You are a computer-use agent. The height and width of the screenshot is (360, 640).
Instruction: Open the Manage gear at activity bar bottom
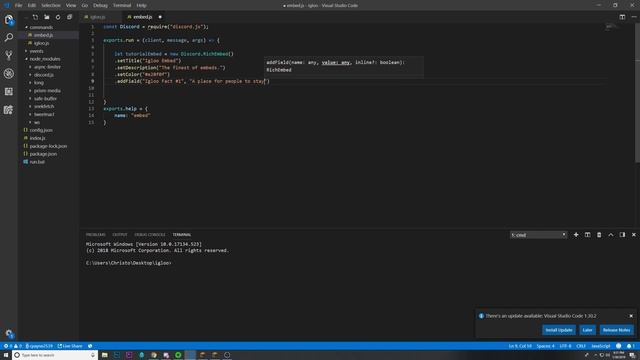(9, 333)
